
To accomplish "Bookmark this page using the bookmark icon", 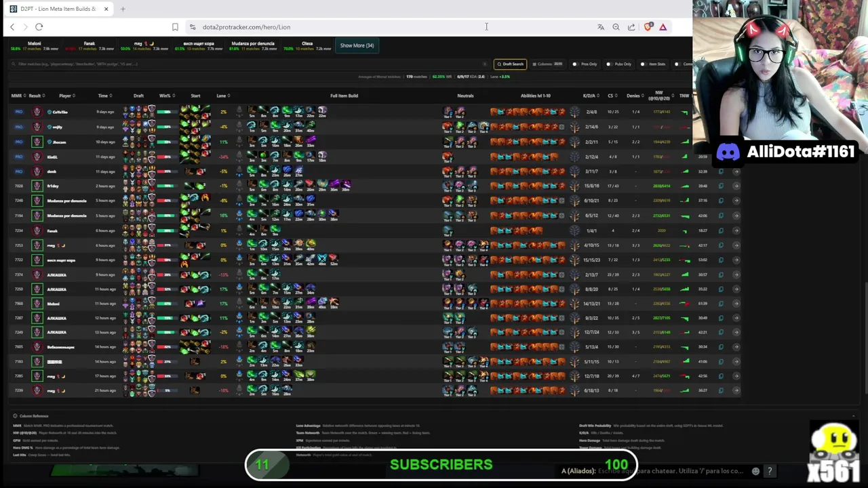I will point(175,27).
